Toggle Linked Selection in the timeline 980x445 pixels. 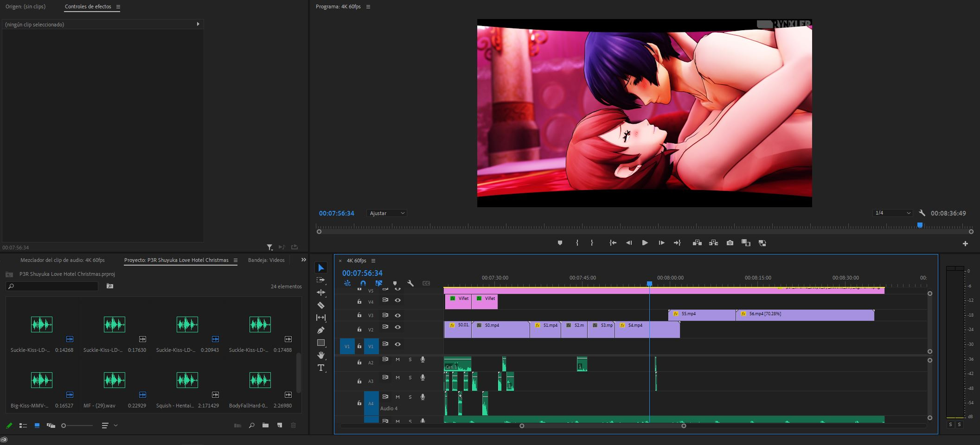tap(379, 283)
